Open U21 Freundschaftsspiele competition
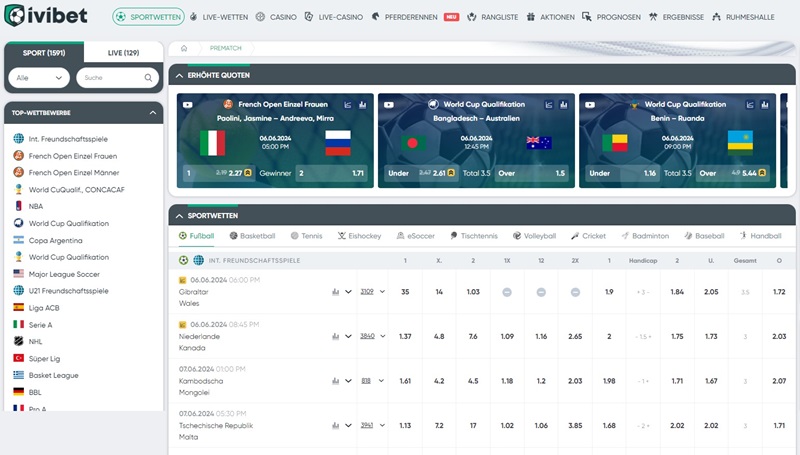800x455 pixels. tap(68, 291)
